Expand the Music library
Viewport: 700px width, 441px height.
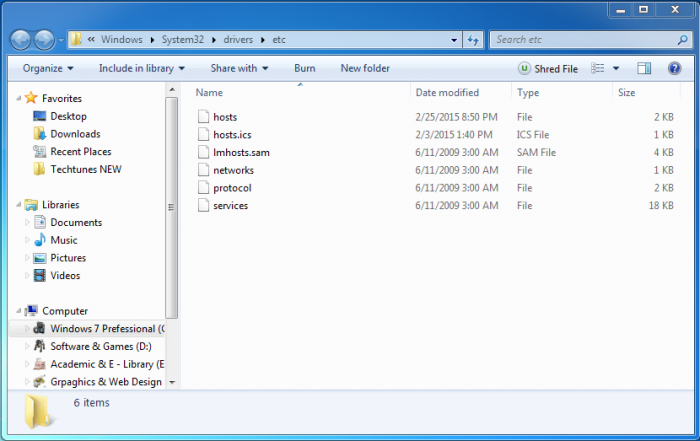click(27, 240)
